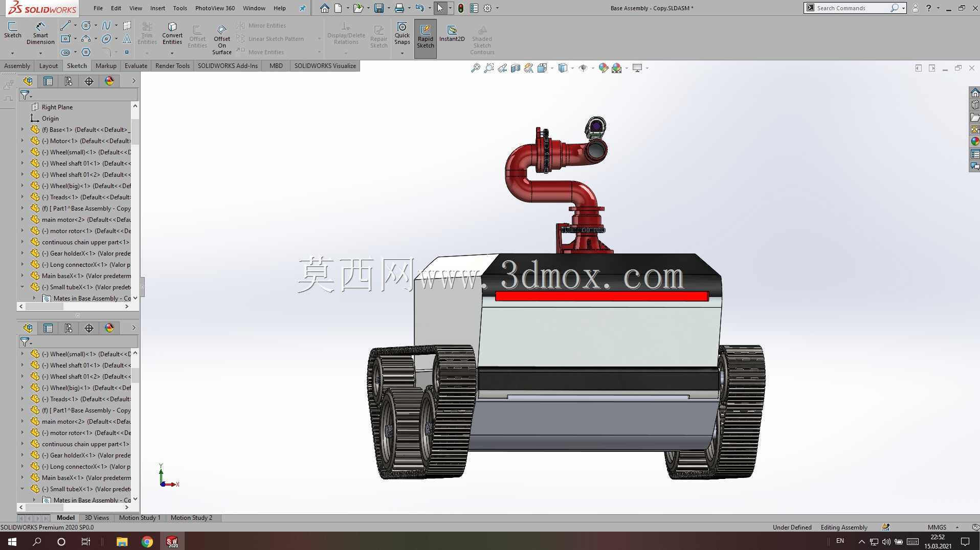Open the DisplayManager tab in lower panel

coord(109,328)
